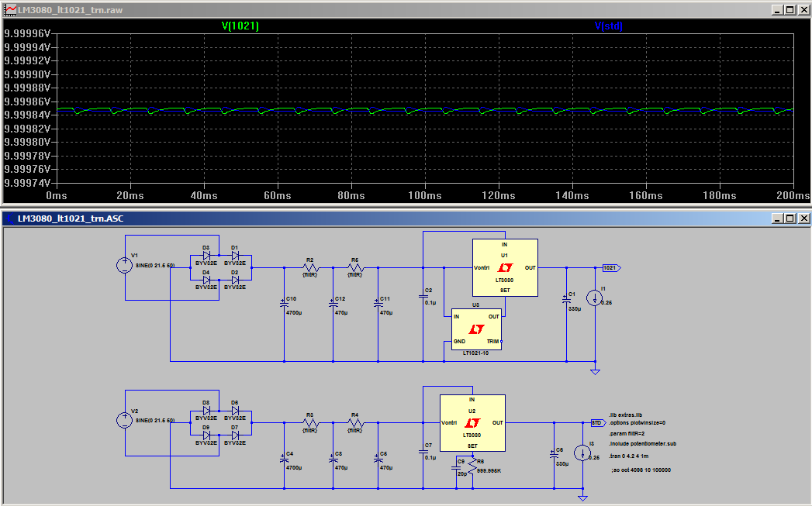Select the .lib extras.lib directive
This screenshot has height=506, width=812.
(626, 415)
